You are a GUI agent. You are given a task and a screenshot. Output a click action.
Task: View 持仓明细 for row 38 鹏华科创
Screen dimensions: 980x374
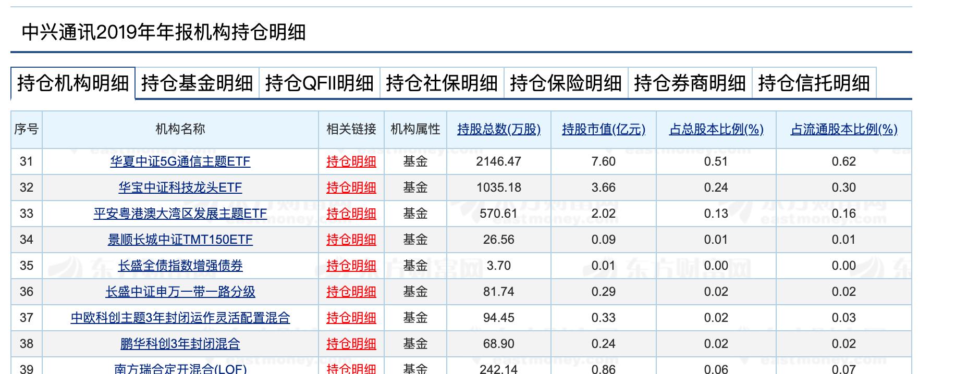coord(351,344)
